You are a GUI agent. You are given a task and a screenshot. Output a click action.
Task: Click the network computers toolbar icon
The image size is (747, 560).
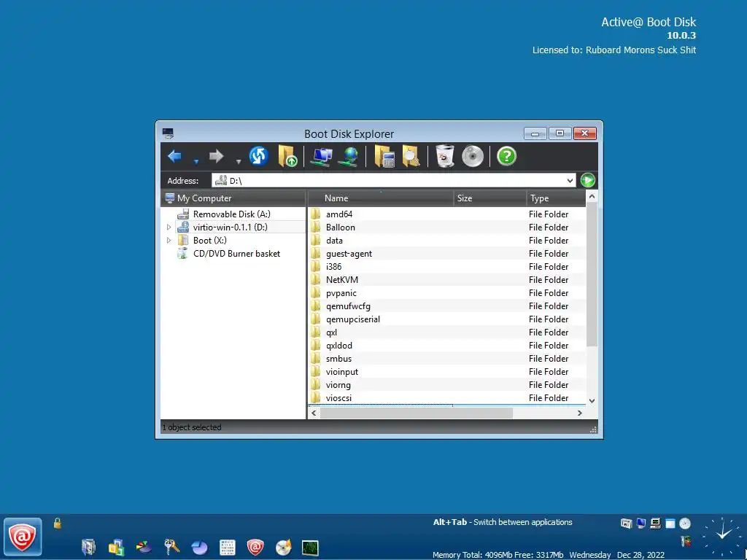[321, 157]
